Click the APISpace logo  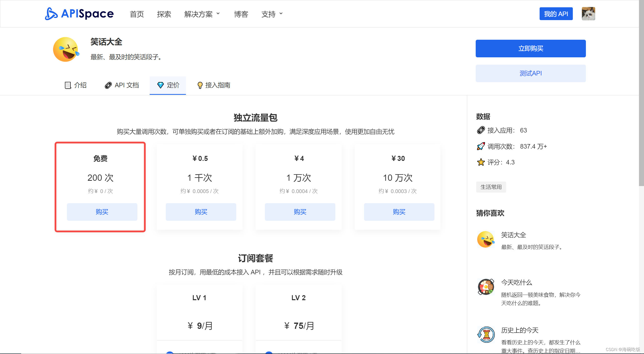(x=79, y=14)
